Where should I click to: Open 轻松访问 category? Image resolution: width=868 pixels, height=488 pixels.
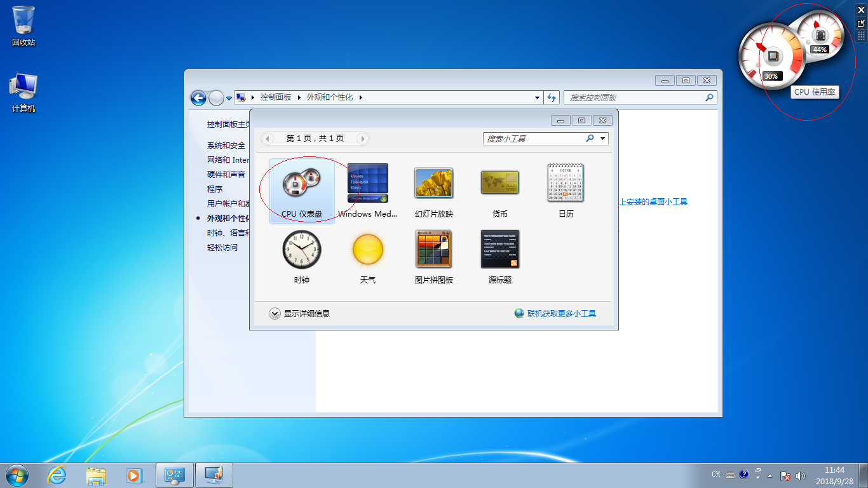point(222,248)
